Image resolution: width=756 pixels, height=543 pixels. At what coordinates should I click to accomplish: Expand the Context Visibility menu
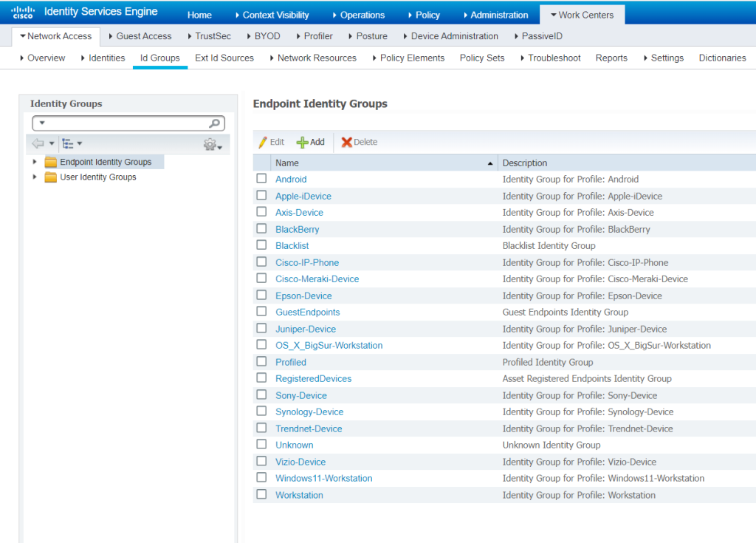click(272, 15)
